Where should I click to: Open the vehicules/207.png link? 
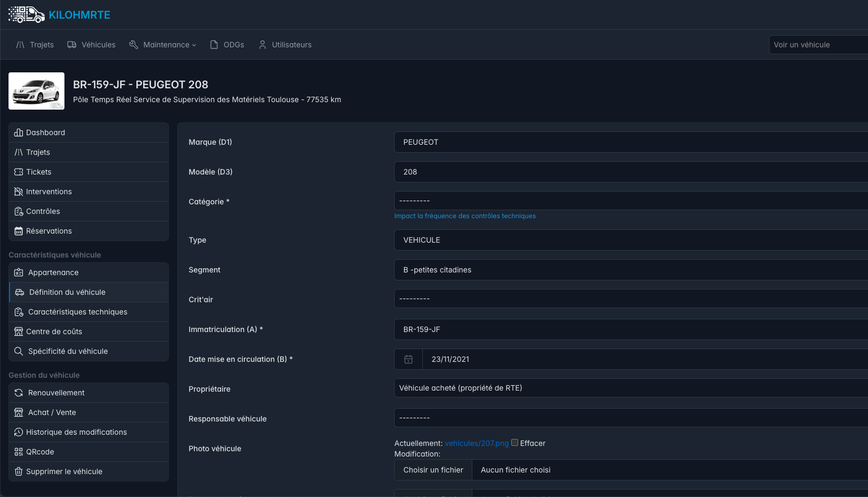pos(477,443)
